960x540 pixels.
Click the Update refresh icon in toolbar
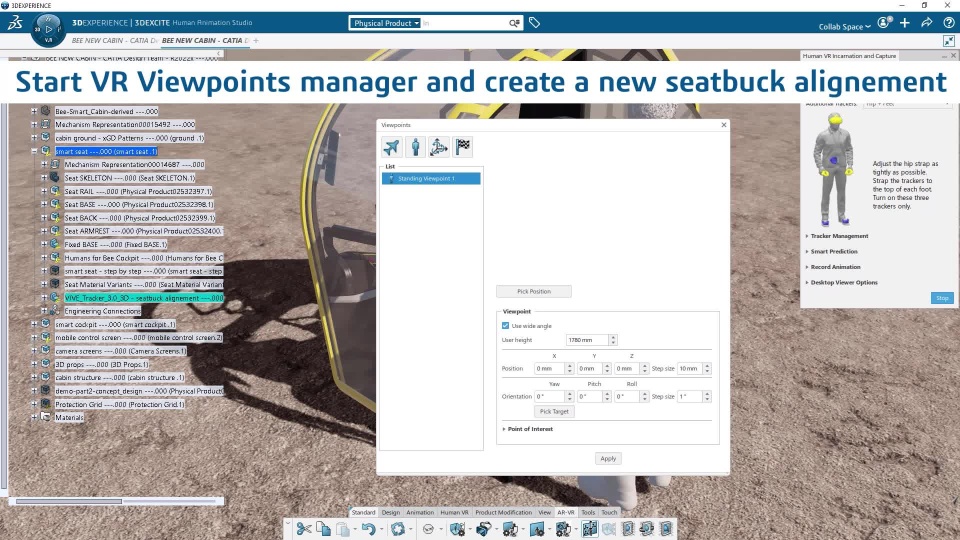click(397, 529)
